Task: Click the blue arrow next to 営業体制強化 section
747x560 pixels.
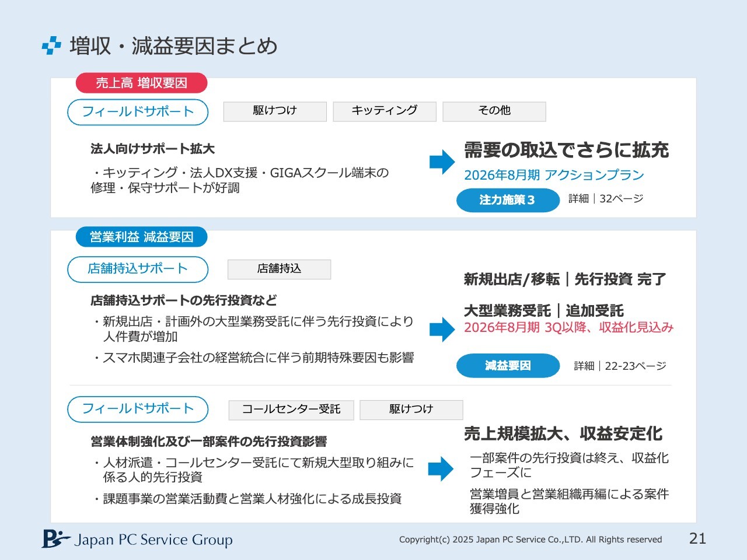Action: point(441,469)
